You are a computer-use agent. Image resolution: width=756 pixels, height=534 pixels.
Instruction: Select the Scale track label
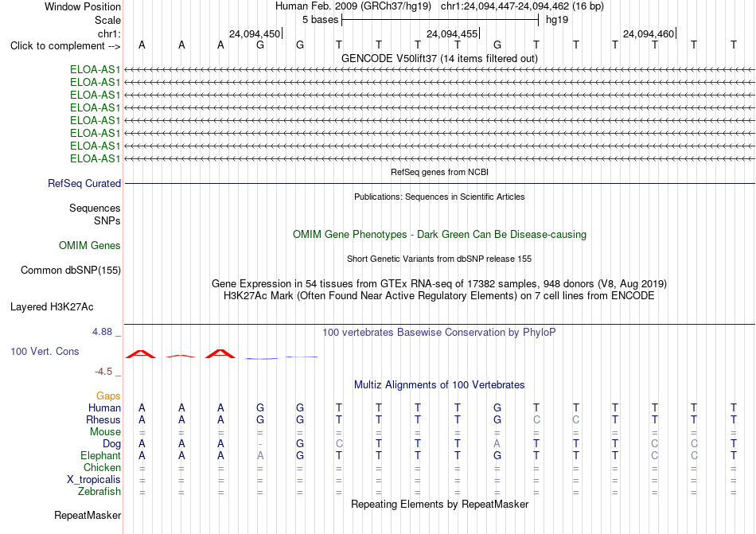click(x=107, y=20)
